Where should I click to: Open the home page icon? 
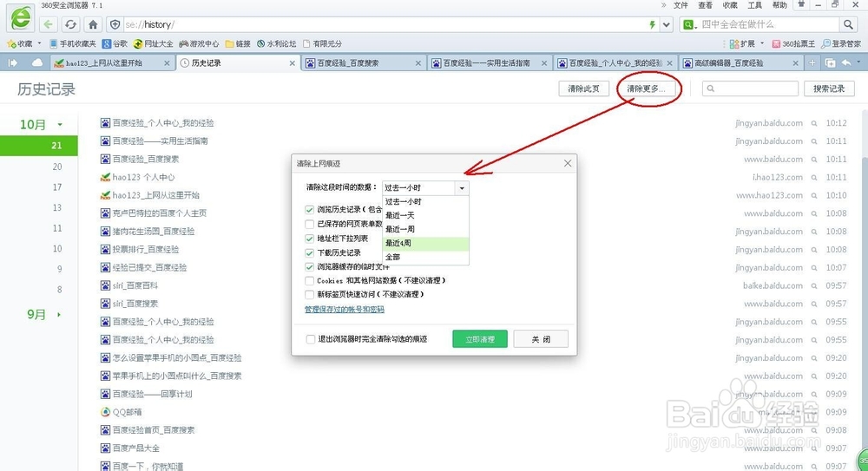click(93, 24)
